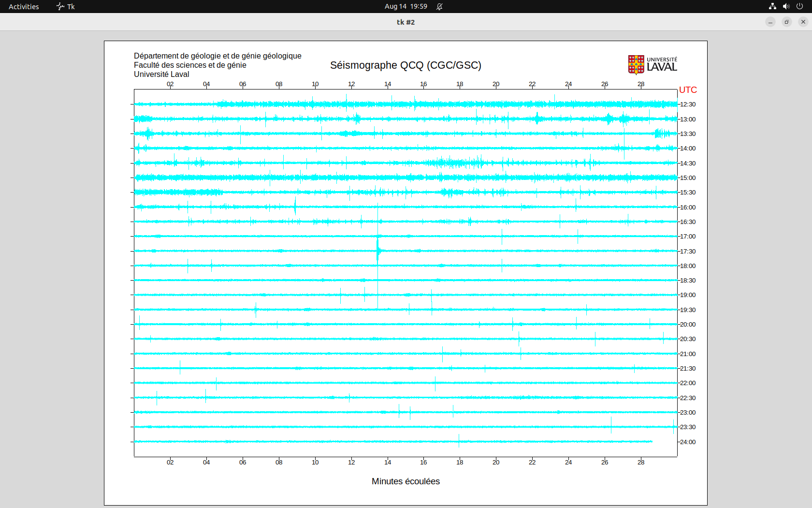Select the 22:00 time label
This screenshot has height=508, width=812.
pyautogui.click(x=688, y=383)
